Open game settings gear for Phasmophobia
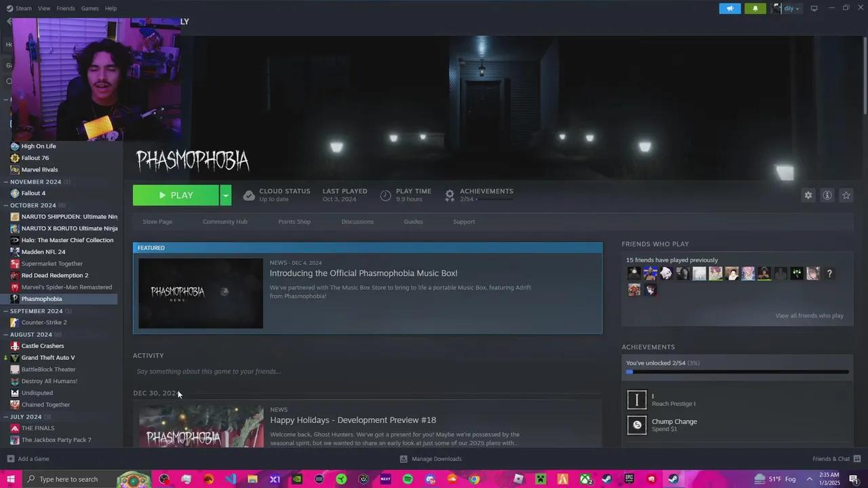This screenshot has width=868, height=488. [x=808, y=195]
